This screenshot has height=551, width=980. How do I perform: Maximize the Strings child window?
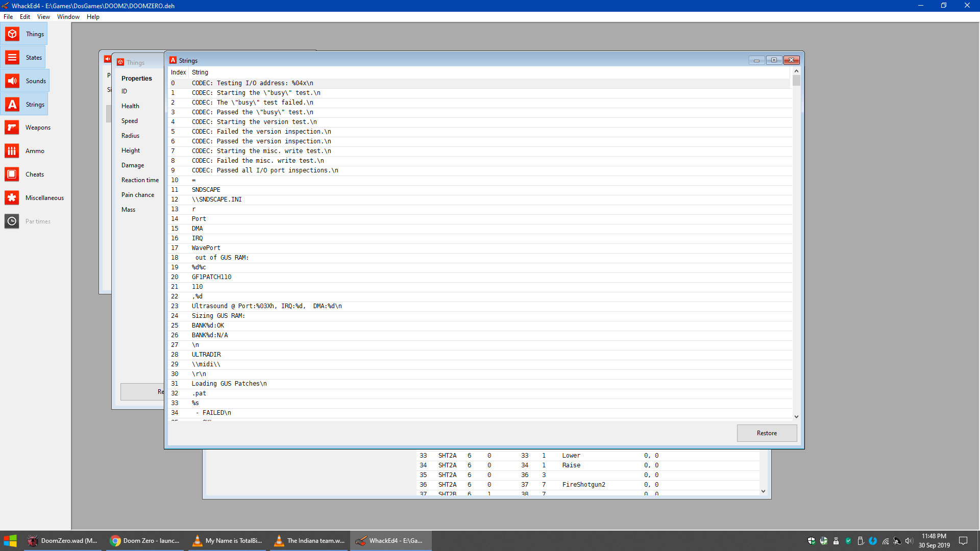coord(774,60)
